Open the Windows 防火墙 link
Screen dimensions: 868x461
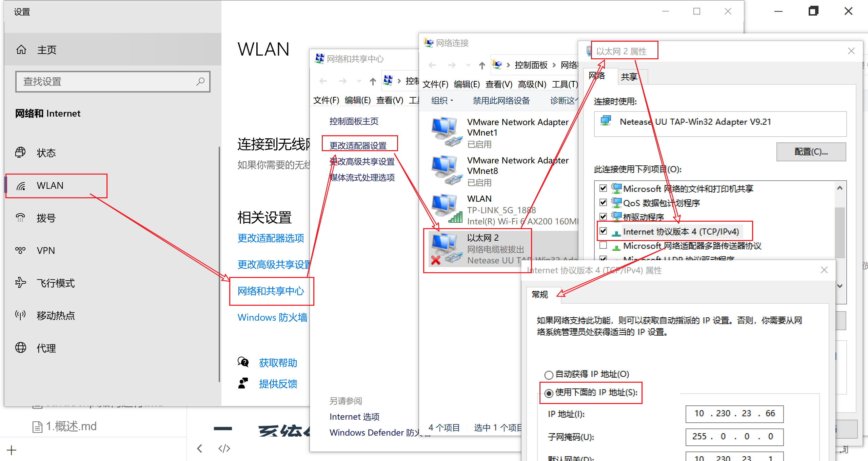click(272, 317)
